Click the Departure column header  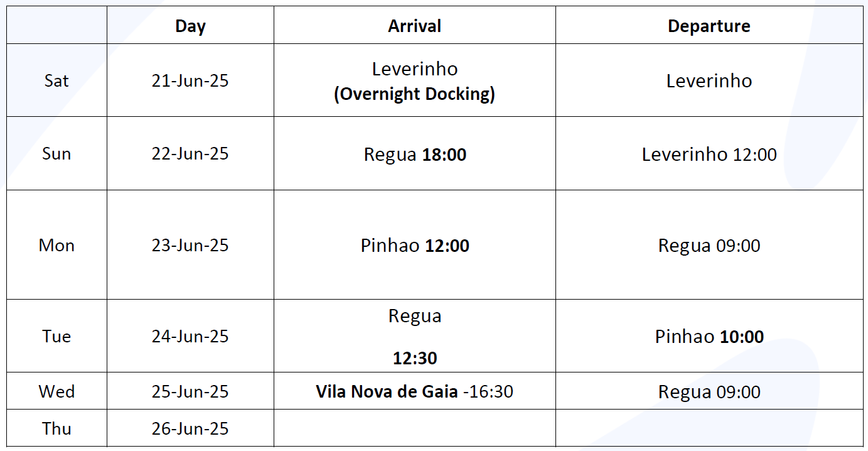[709, 26]
